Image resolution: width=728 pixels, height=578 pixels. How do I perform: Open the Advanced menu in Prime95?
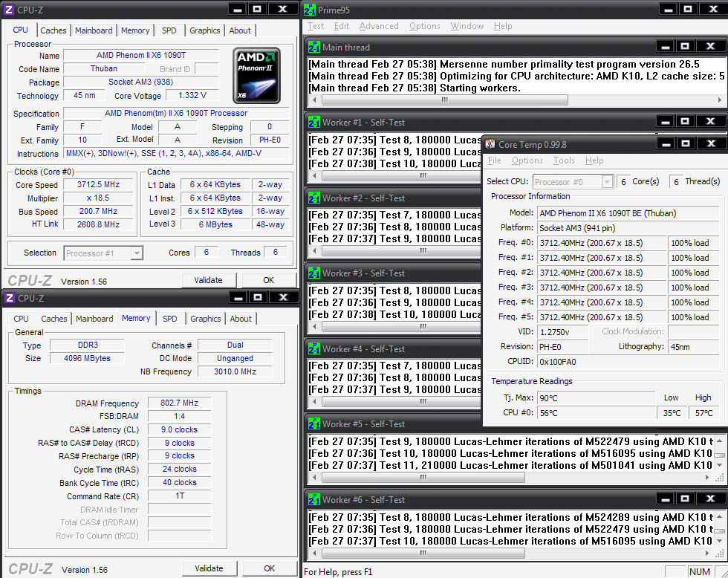point(379,26)
